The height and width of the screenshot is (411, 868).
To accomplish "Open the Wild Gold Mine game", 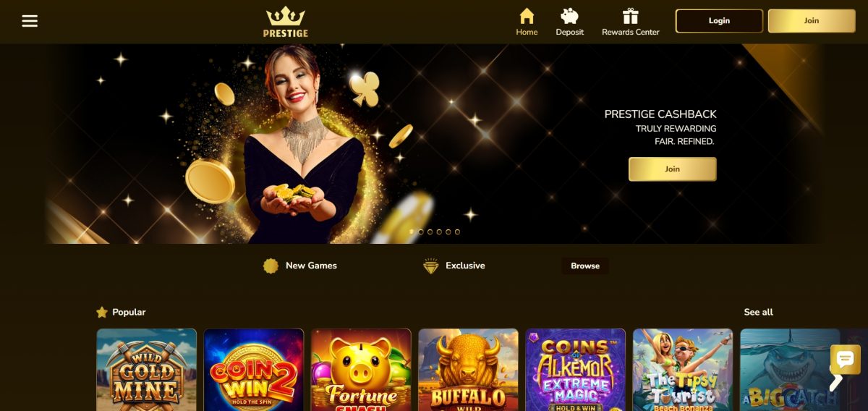I will [x=147, y=370].
